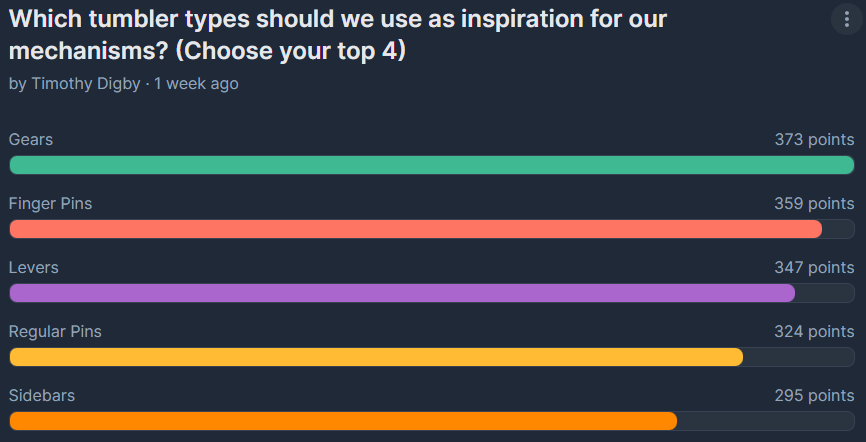Click the 373 points score
The height and width of the screenshot is (442, 866).
[814, 139]
